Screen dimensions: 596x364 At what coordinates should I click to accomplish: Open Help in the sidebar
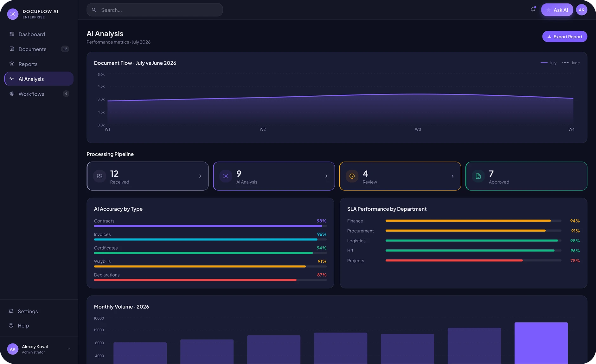[x=39, y=326]
